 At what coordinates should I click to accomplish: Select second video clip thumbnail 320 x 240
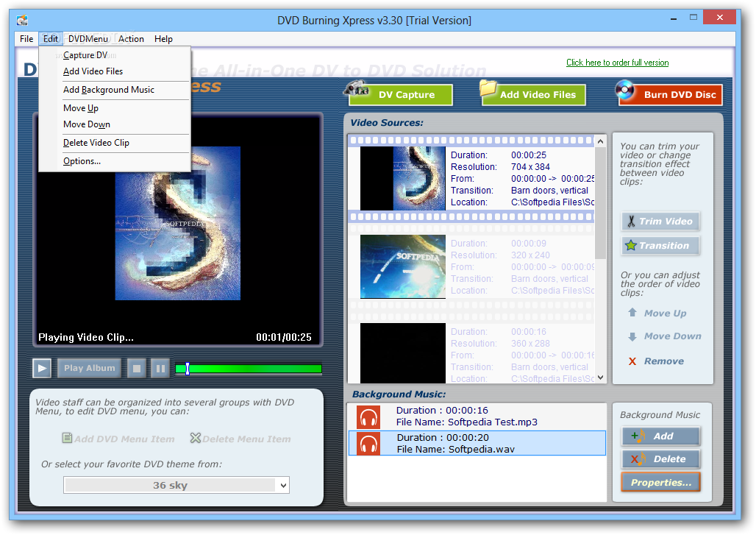click(402, 266)
